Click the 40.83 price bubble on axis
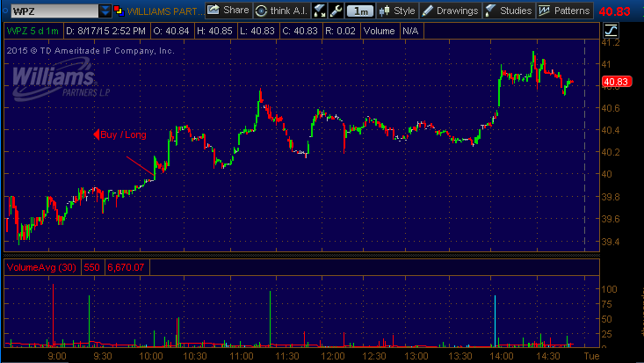 pyautogui.click(x=616, y=82)
